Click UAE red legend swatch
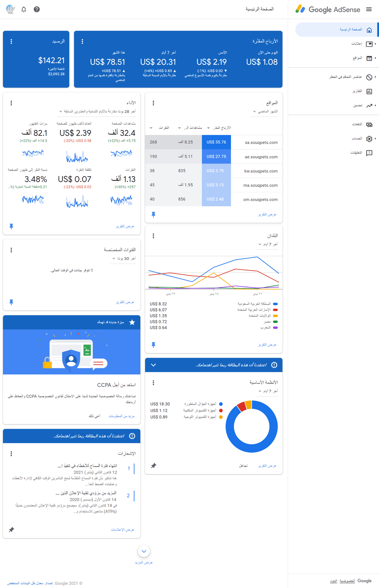379x588 pixels. coord(275,310)
